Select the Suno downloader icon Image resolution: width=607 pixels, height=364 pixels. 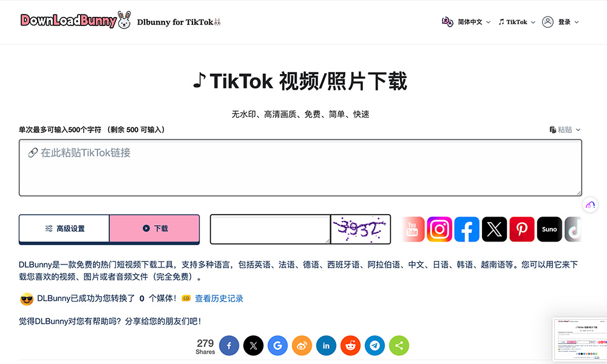point(549,229)
